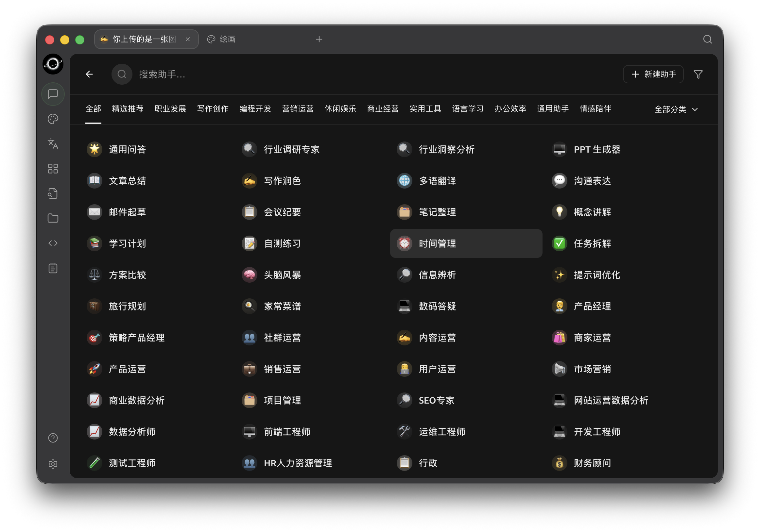Open the code tools sidebar icon

tap(53, 243)
